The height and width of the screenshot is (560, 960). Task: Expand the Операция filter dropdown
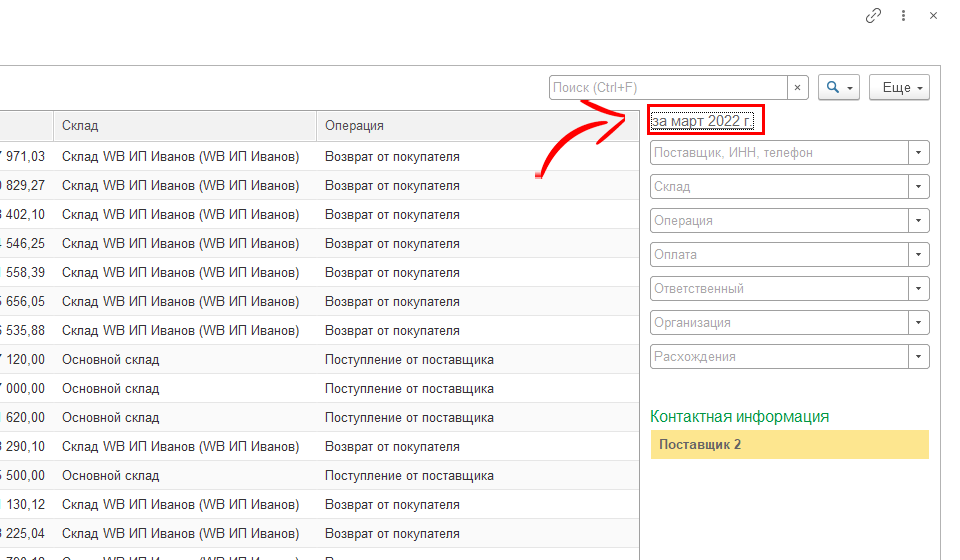918,221
